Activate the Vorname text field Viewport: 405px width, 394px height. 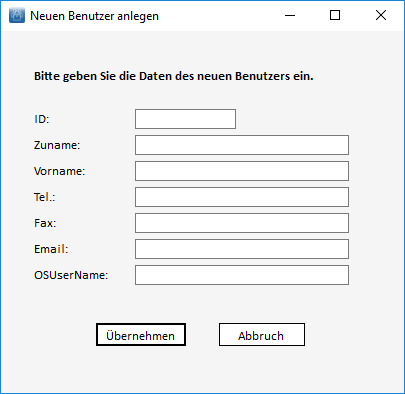242,171
